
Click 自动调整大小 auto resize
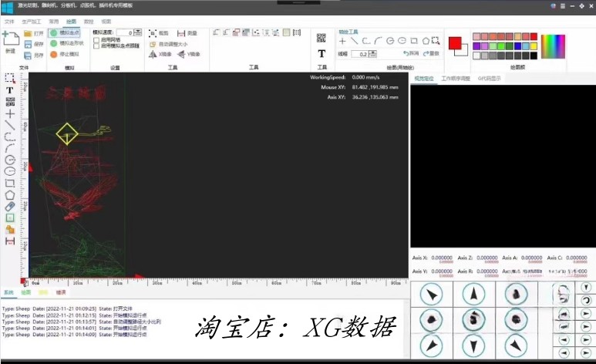pos(168,44)
